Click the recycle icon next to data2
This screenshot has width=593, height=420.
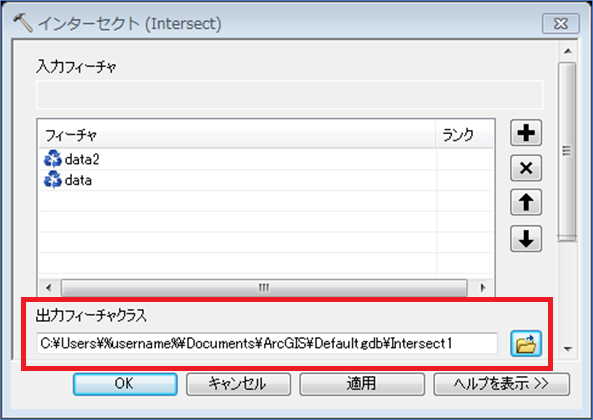coord(53,159)
